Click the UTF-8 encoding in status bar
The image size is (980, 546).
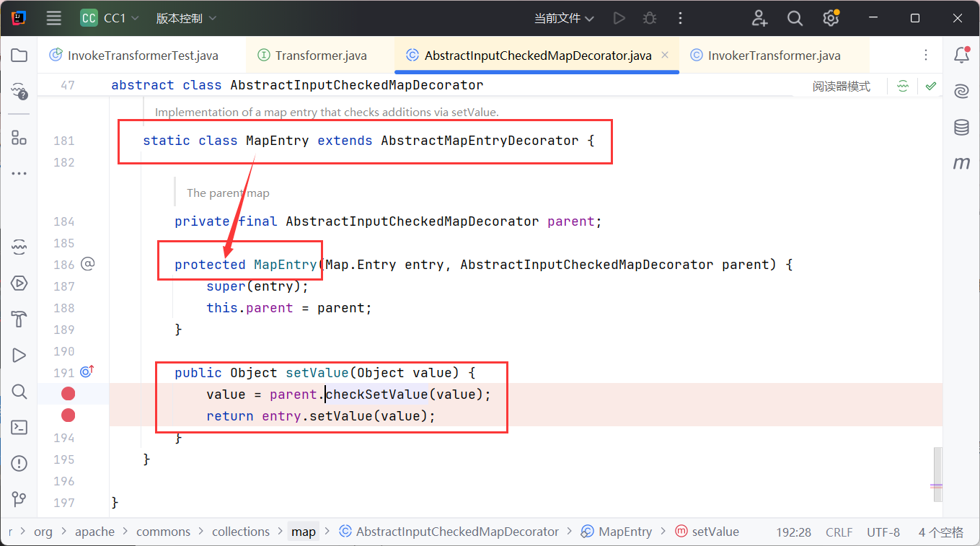point(883,532)
